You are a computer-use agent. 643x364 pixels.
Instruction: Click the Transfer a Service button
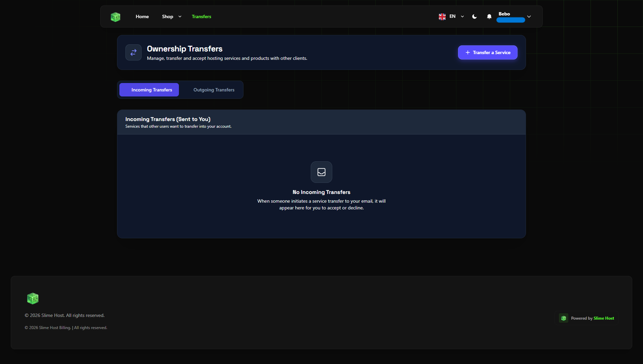coord(488,52)
